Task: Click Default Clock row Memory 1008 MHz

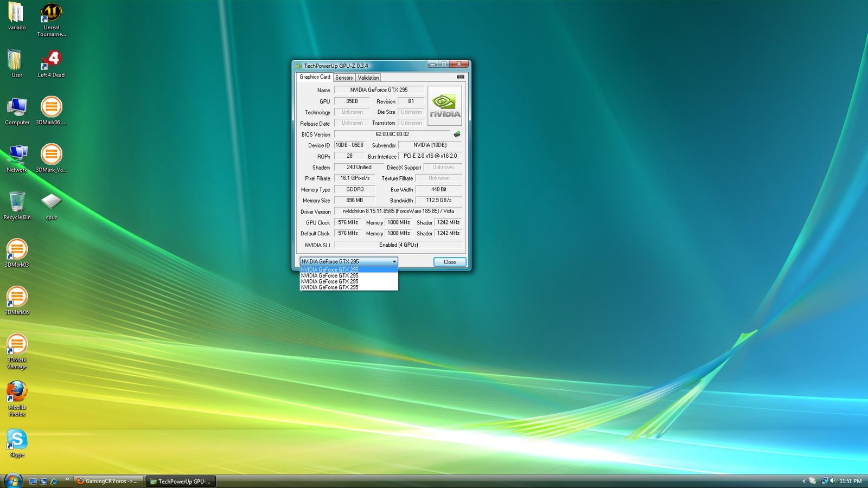Action: pyautogui.click(x=398, y=234)
